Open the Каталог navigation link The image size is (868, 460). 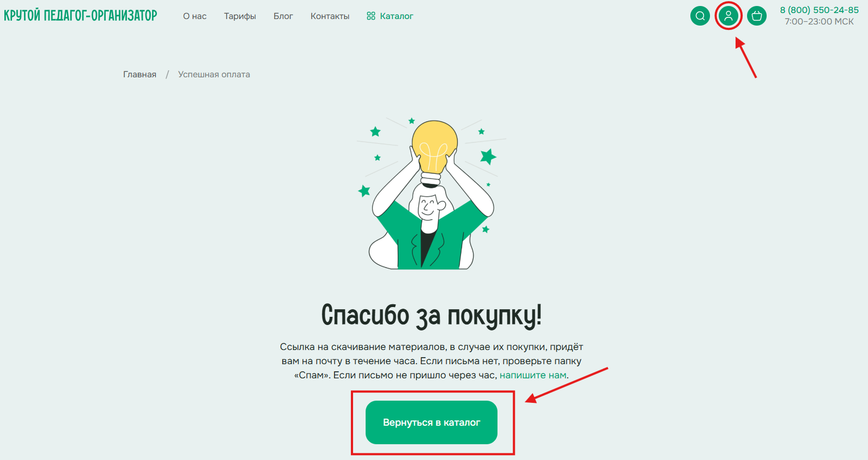(390, 16)
